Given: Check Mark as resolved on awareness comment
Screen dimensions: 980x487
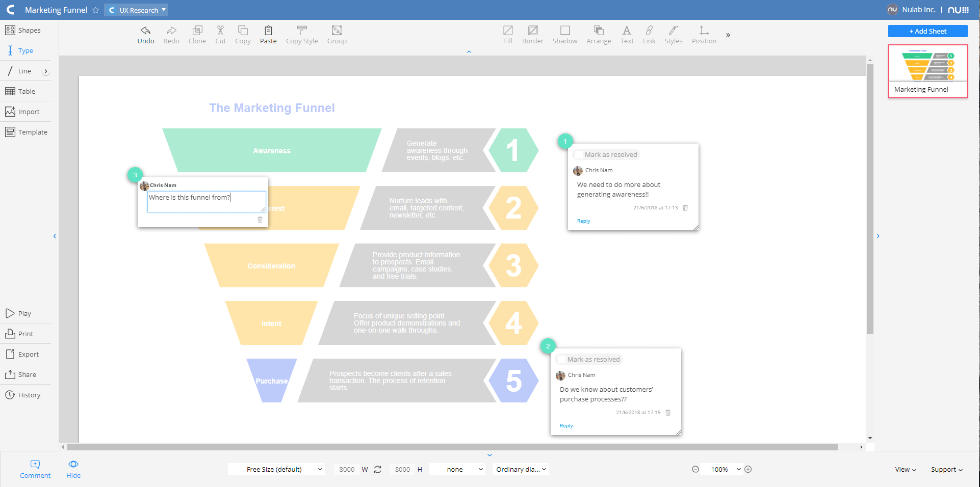Looking at the screenshot, I should point(579,155).
